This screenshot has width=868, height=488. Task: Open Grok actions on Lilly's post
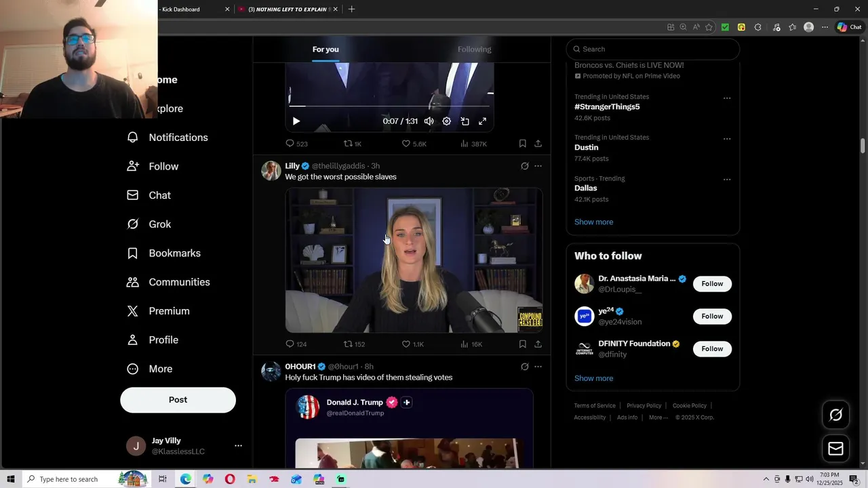pyautogui.click(x=524, y=166)
